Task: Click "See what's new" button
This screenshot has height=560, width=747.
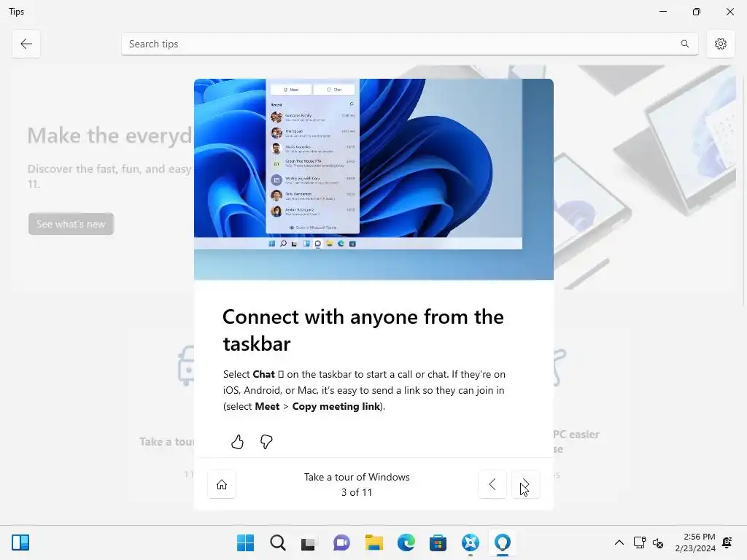Action: [71, 224]
